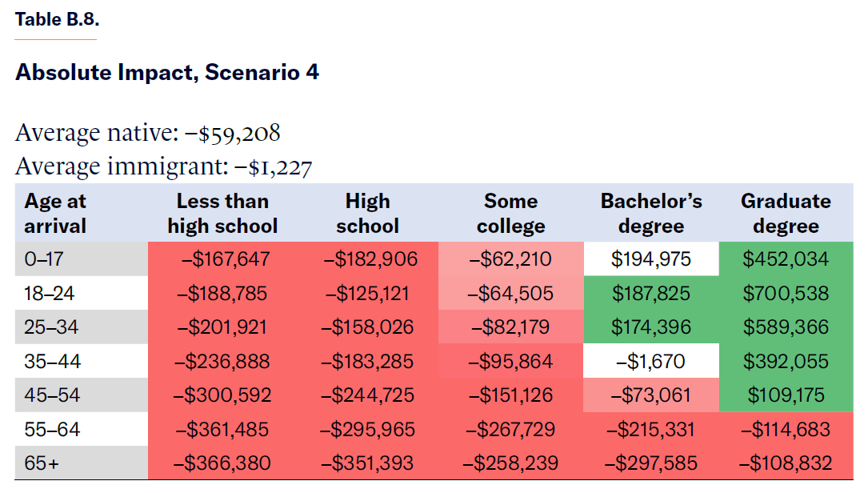Select the "Bachelor's degree" column header
Screen dimensions: 868x493
[651, 214]
